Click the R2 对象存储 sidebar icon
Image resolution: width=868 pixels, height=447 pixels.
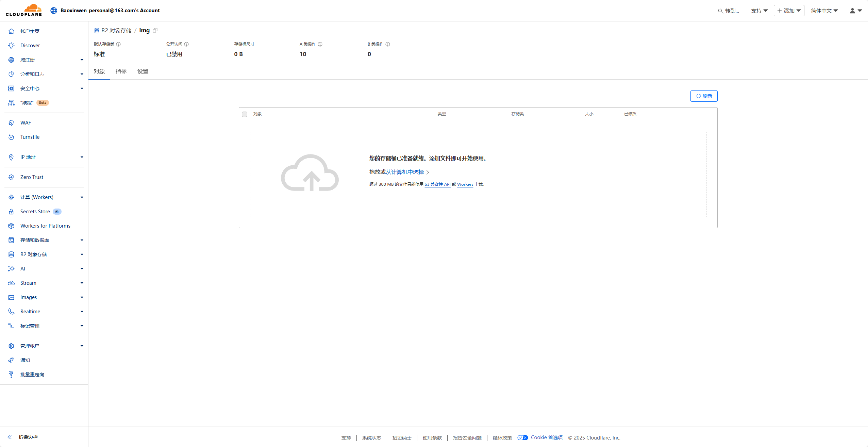point(11,254)
